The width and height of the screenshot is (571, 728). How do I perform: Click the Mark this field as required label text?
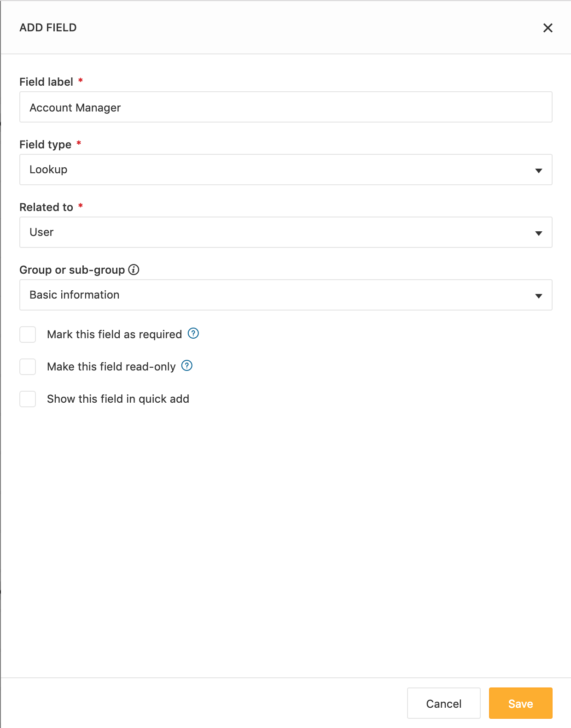point(114,335)
